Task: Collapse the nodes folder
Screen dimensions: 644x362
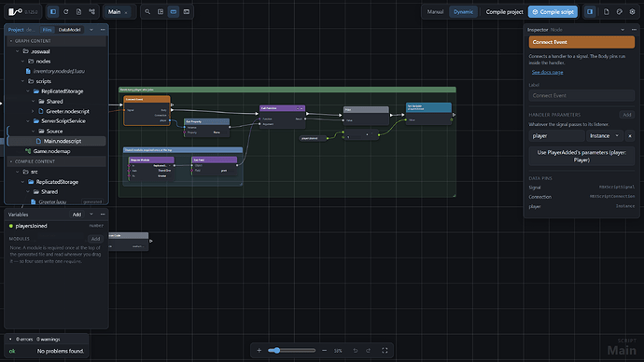Action: coord(22,62)
